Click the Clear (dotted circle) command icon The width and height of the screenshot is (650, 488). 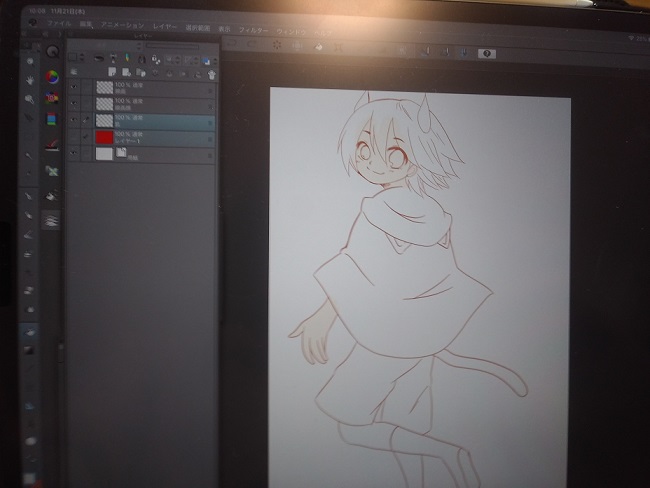[276, 45]
